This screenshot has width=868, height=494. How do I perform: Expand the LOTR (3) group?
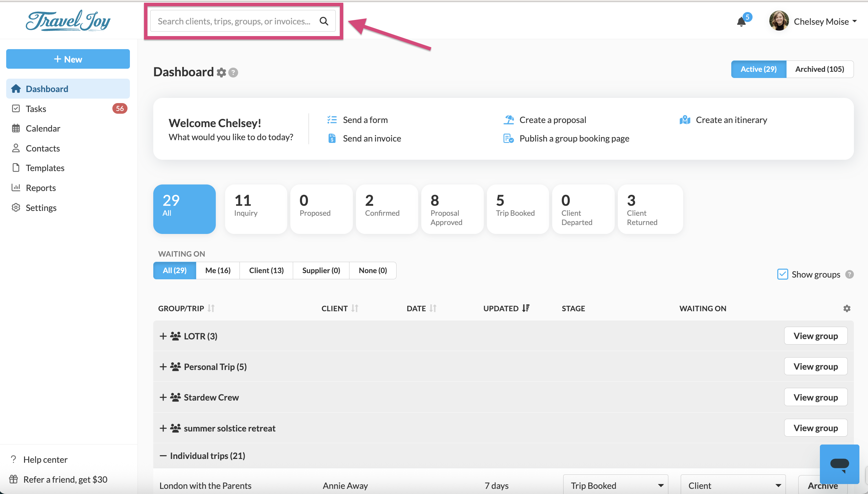click(x=163, y=336)
